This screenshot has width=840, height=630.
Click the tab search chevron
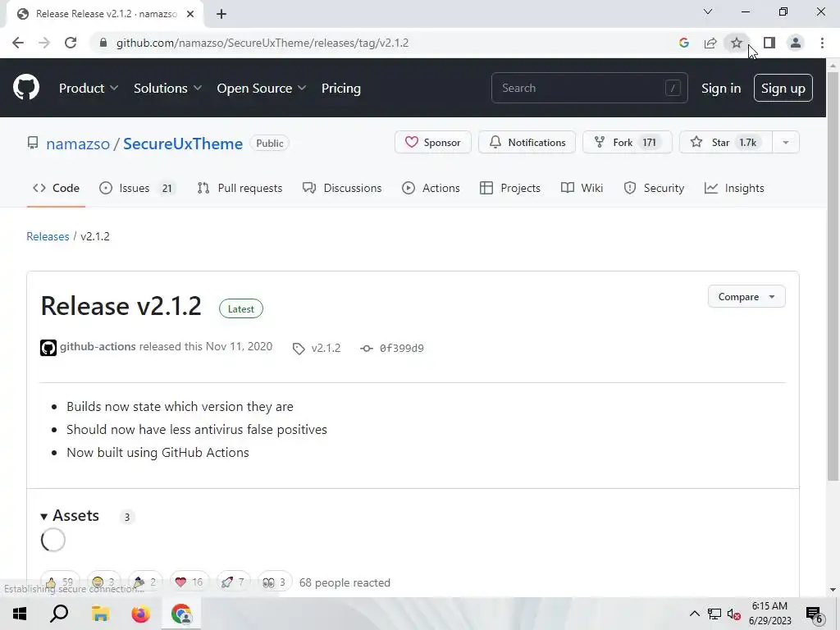(708, 11)
